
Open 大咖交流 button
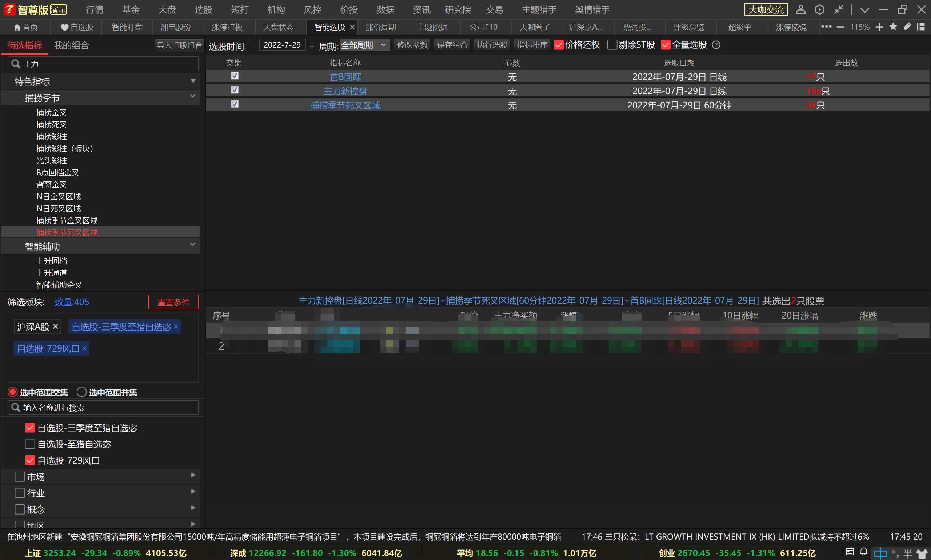(766, 10)
